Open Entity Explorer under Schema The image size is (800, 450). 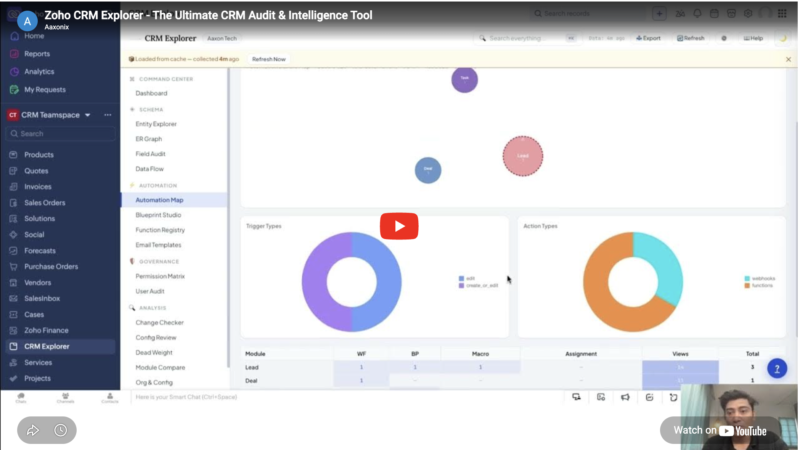156,124
